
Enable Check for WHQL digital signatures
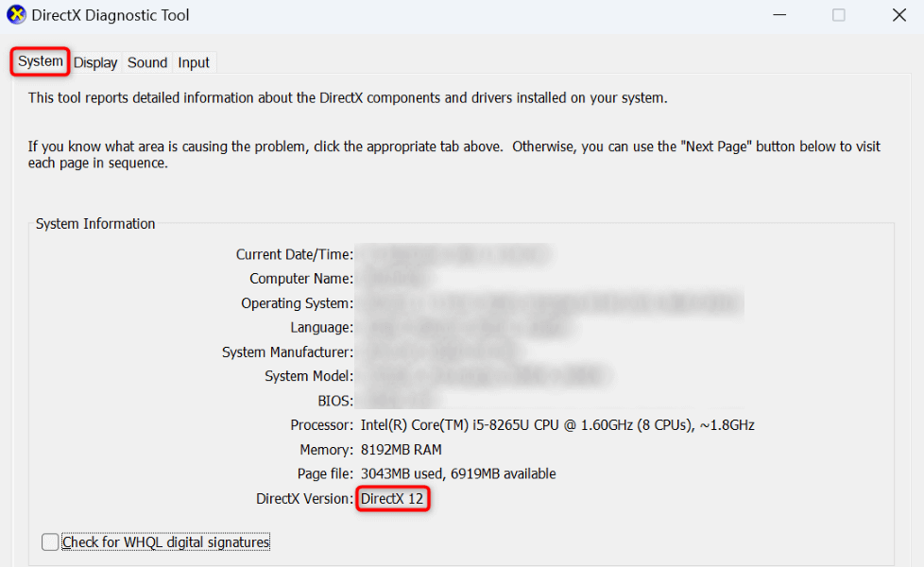click(50, 542)
